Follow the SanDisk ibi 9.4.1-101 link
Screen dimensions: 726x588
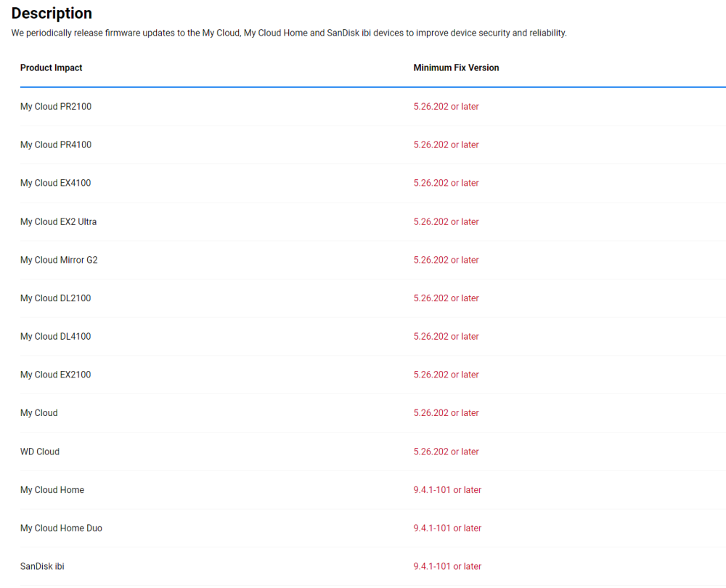[447, 566]
